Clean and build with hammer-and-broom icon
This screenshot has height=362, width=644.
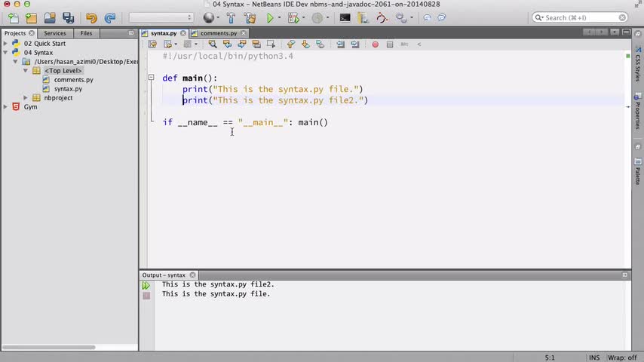click(x=250, y=17)
